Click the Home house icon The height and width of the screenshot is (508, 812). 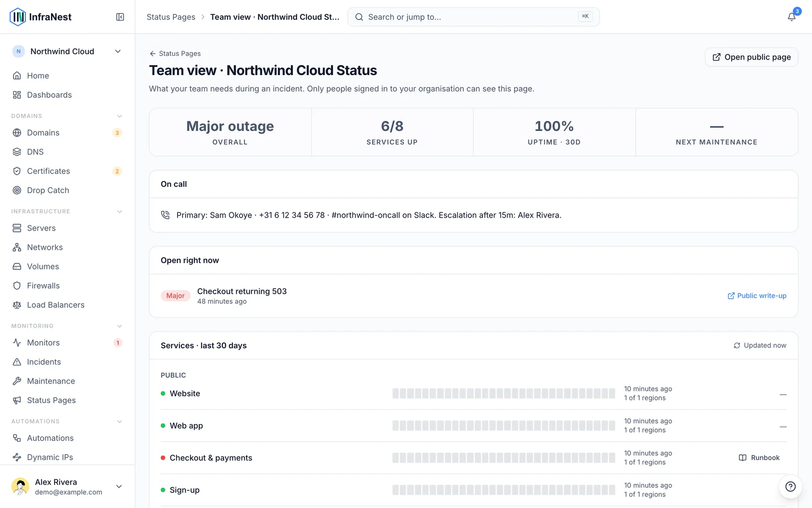click(x=17, y=76)
